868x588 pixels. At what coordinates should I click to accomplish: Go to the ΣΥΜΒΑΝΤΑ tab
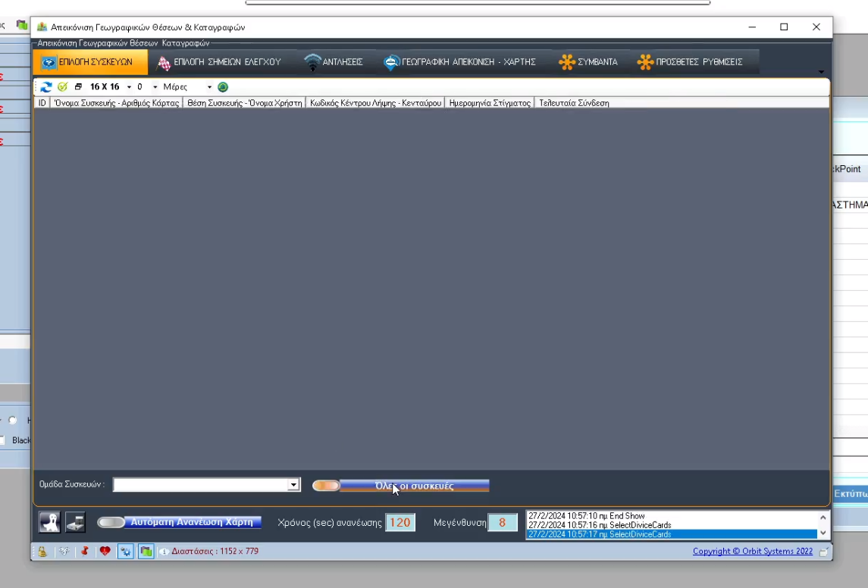[588, 62]
